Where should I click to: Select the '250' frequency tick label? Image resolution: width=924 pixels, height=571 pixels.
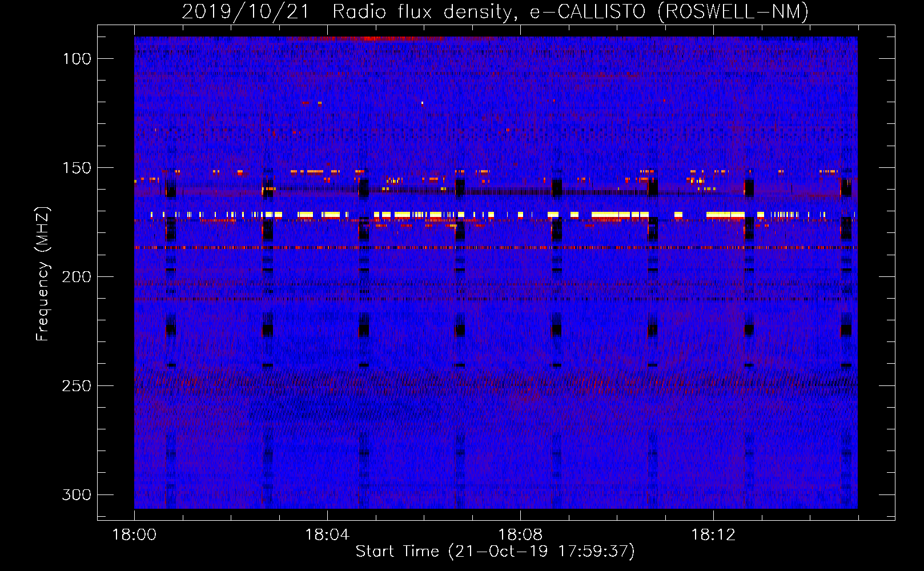77,386
